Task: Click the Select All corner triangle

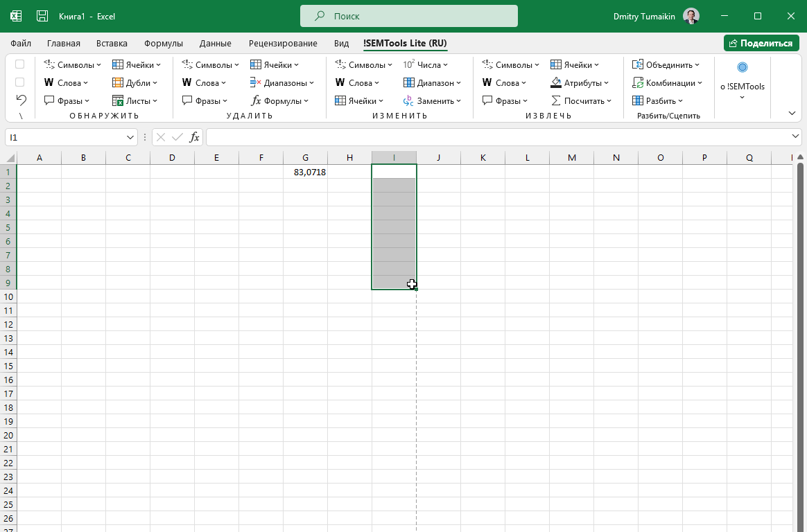Action: coord(10,157)
